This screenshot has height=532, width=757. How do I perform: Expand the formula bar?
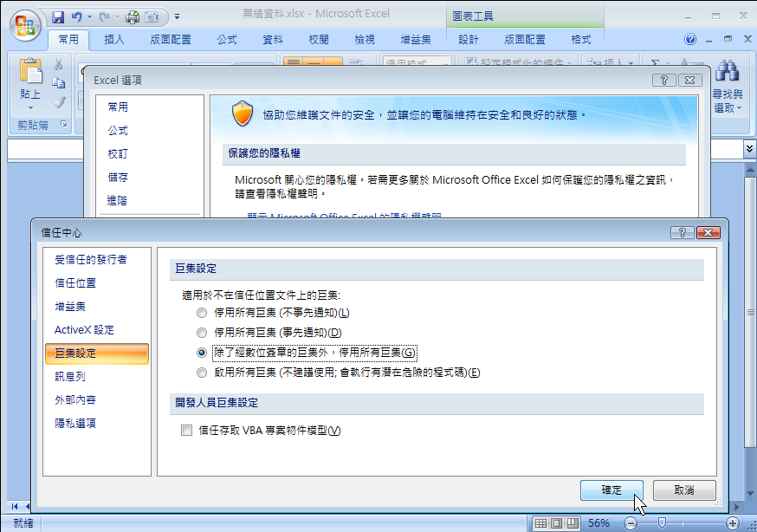[749, 149]
